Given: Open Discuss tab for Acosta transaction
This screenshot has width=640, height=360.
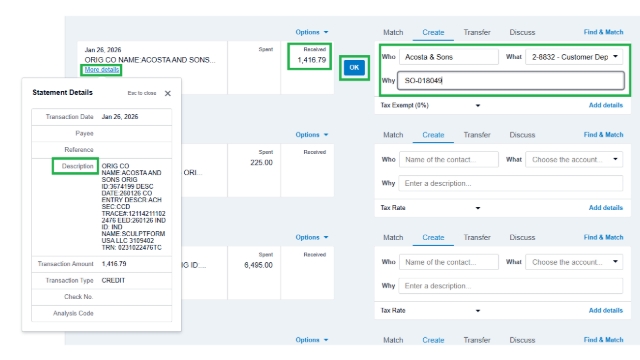Looking at the screenshot, I should (x=522, y=32).
